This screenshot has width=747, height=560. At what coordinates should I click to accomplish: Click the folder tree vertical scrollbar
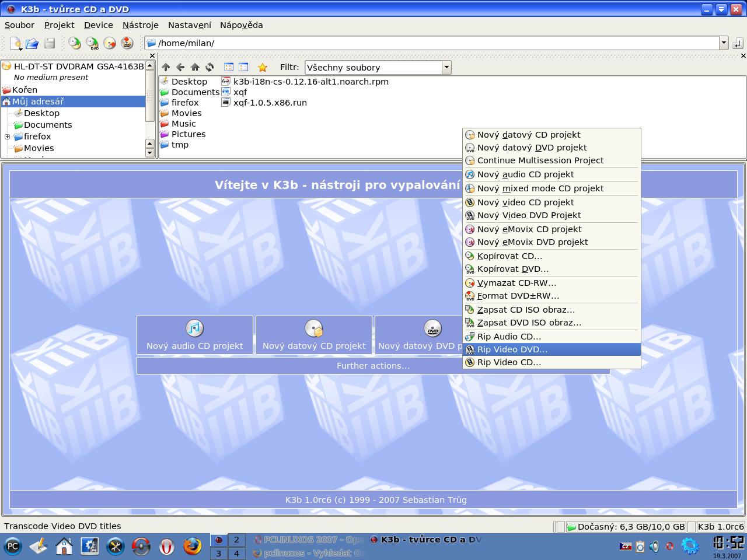150,108
